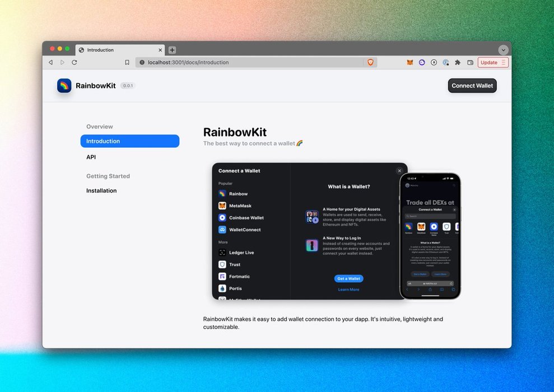
Task: Click the localhost address bar
Action: pos(256,62)
